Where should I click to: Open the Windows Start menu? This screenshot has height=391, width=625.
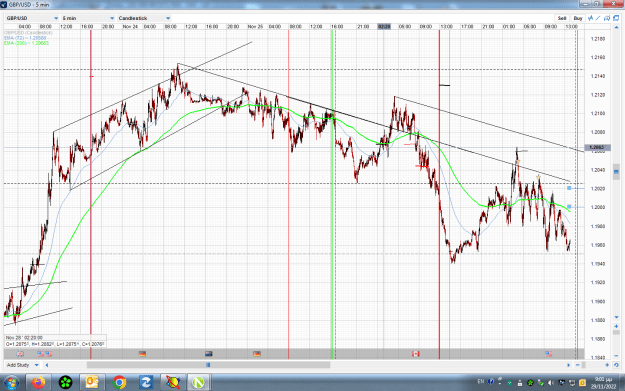coord(11,383)
